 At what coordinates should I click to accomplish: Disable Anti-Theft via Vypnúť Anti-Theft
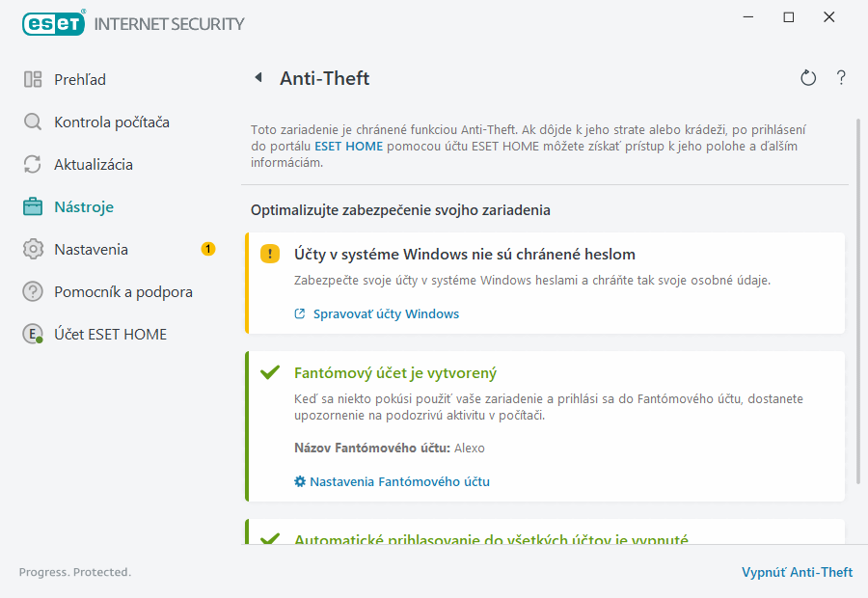click(798, 571)
